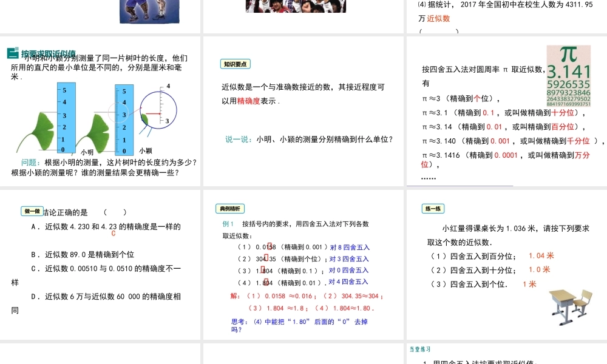Click the label 小明 under the ruler
Viewport: 607px width, 364px height.
87,152
